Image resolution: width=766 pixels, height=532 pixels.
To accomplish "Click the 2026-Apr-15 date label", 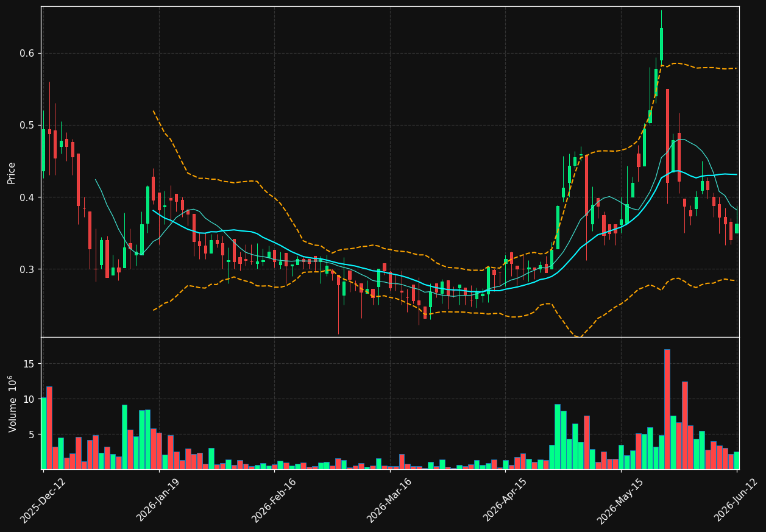I will pyautogui.click(x=505, y=500).
